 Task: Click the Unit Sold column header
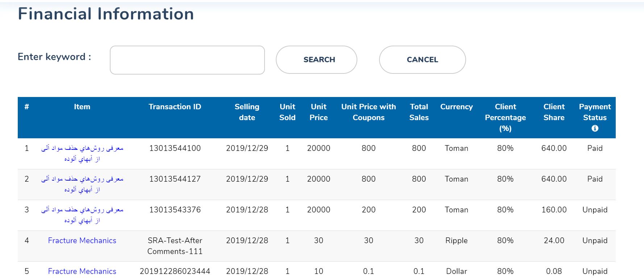(287, 112)
